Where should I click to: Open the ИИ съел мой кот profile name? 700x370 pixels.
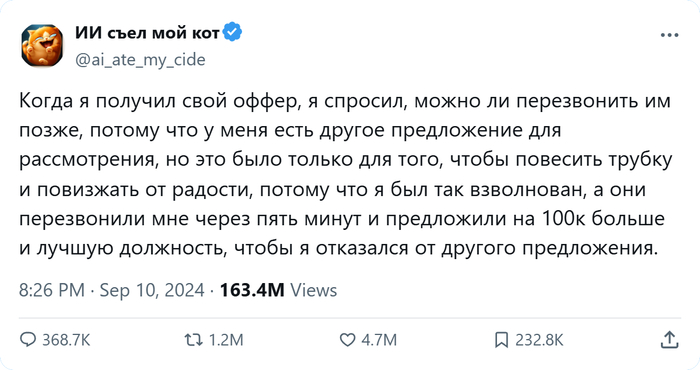[x=147, y=32]
